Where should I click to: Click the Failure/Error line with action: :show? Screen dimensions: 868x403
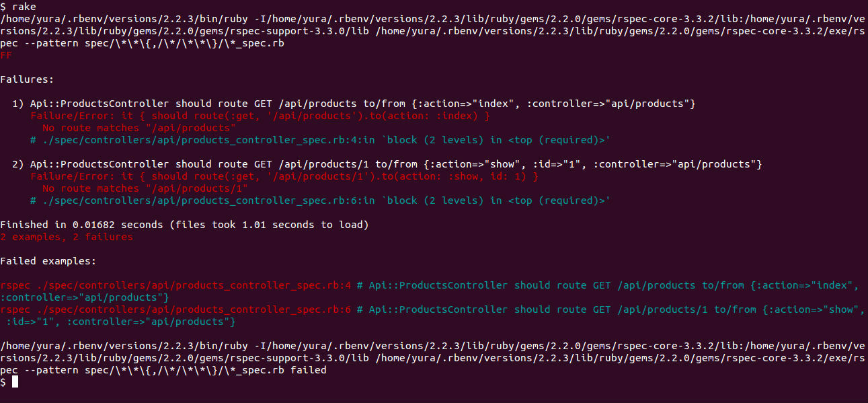284,176
